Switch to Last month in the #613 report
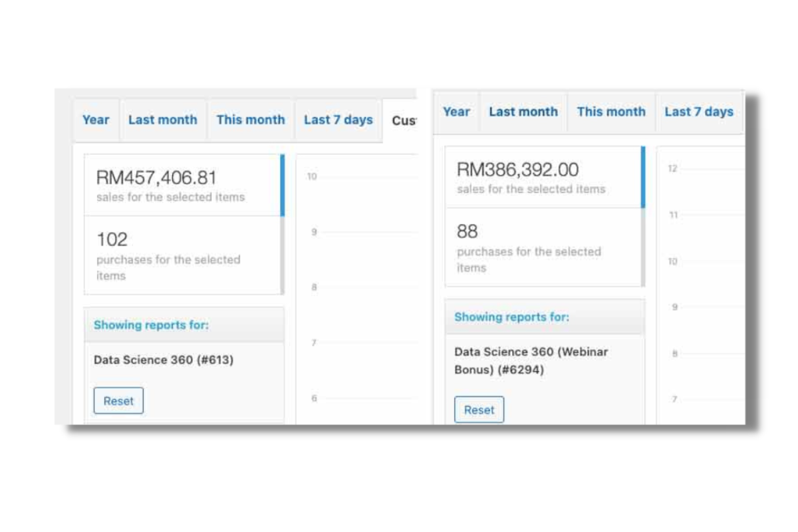This screenshot has height=532, width=798. point(163,120)
